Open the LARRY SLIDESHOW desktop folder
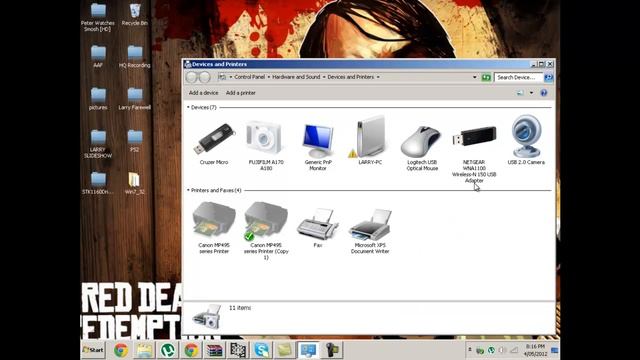Viewport: 640px width, 360px height. [98, 144]
